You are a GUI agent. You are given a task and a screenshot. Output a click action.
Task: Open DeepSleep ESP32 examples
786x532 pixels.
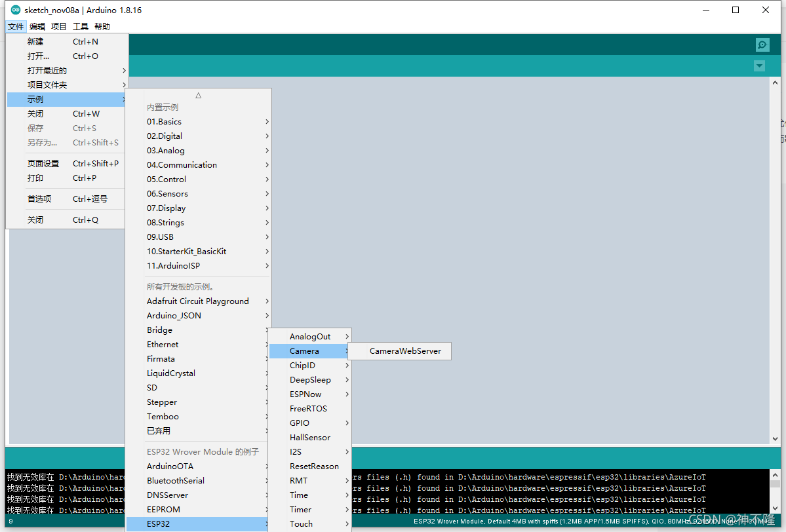coord(310,380)
